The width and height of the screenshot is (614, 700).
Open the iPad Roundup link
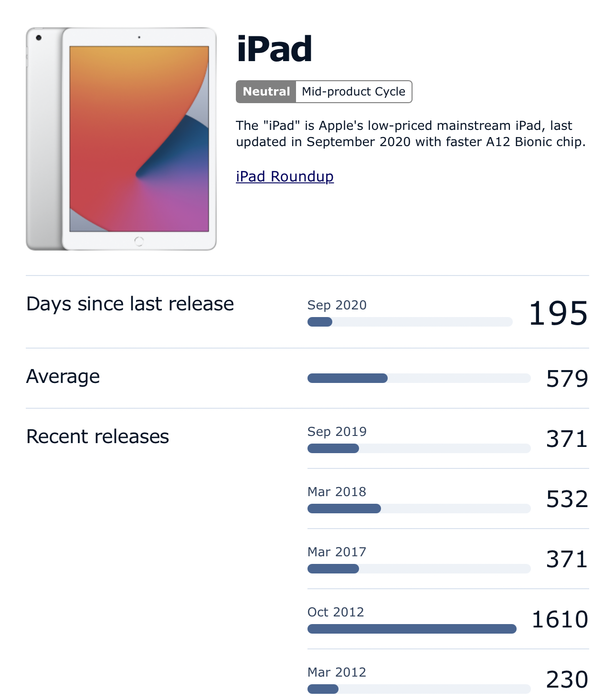point(285,177)
